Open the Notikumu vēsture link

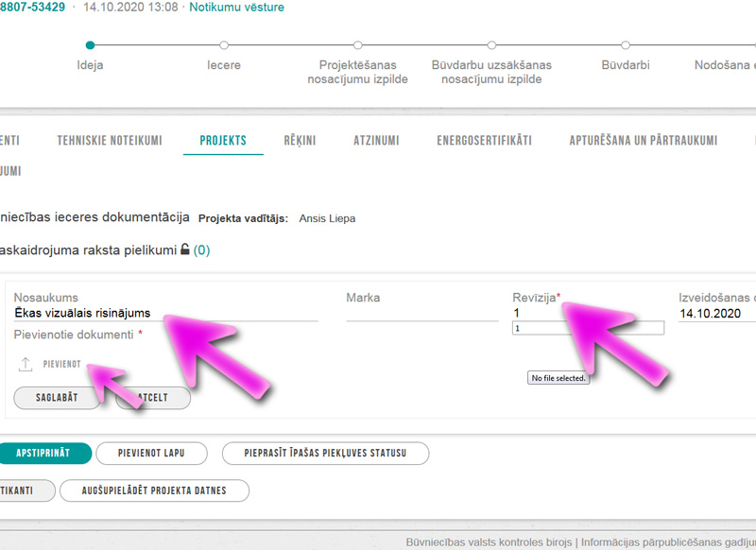pos(236,8)
